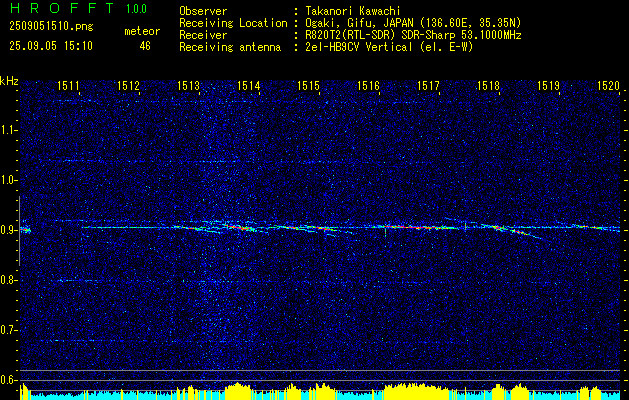This screenshot has width=629, height=400.
Task: Click the 1513 time axis marker
Action: (x=188, y=85)
